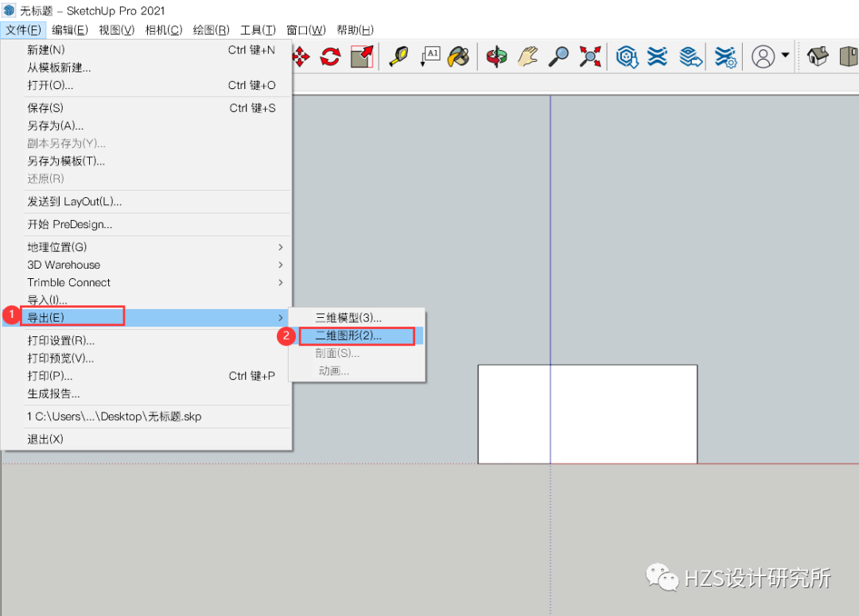Activate the Scale tool
Screen dimensions: 859x616
click(x=362, y=56)
